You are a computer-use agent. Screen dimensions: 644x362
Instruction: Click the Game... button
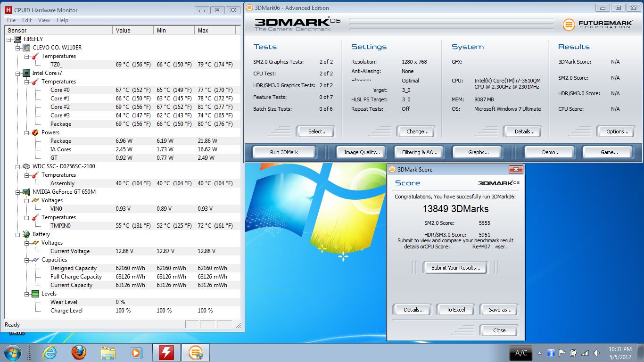(608, 152)
